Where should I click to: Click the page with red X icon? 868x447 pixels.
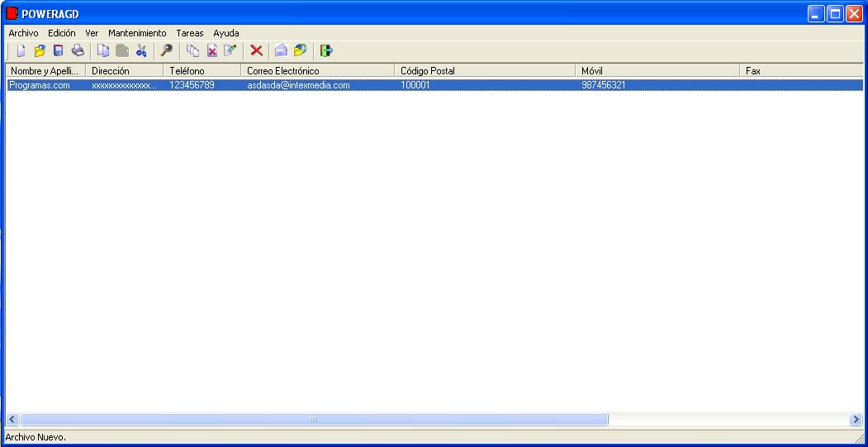coord(212,51)
